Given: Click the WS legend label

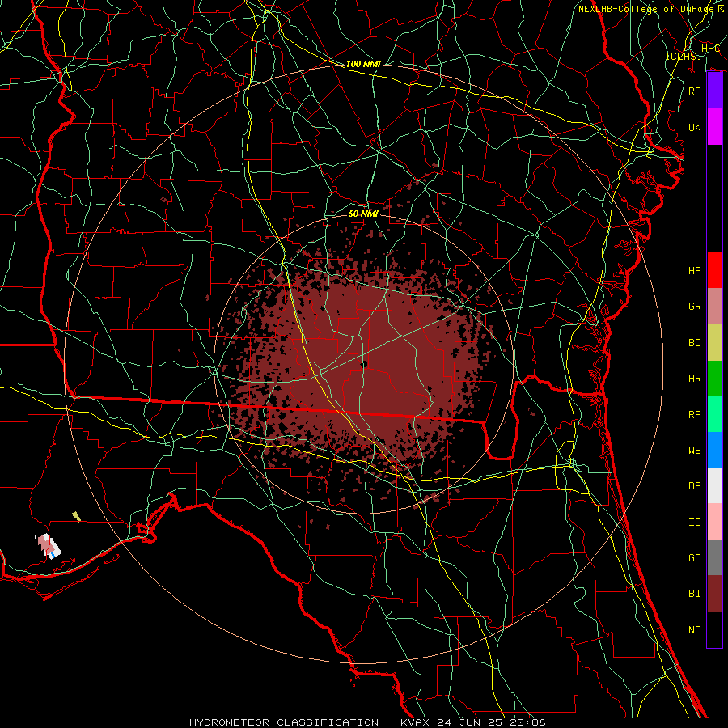Looking at the screenshot, I should coord(695,451).
